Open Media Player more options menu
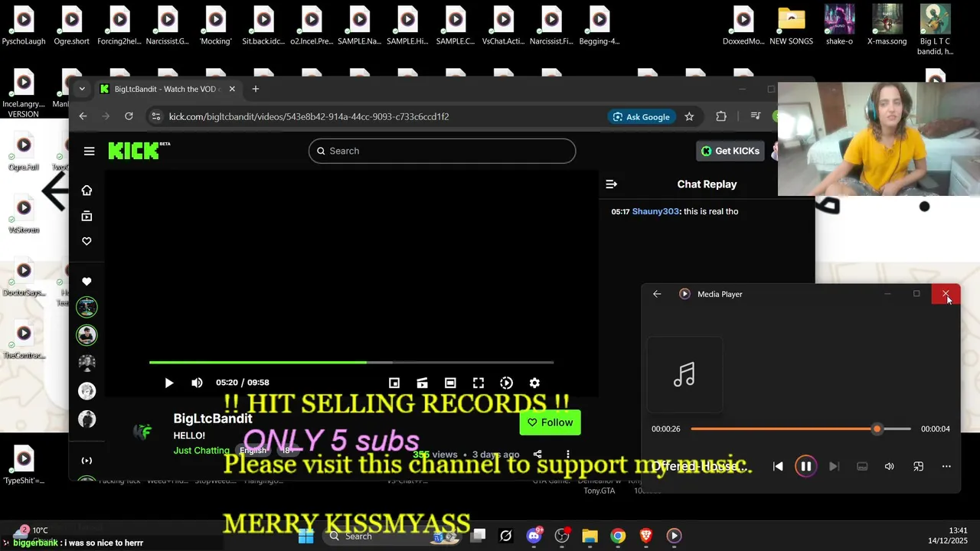The image size is (980, 551). click(x=946, y=466)
